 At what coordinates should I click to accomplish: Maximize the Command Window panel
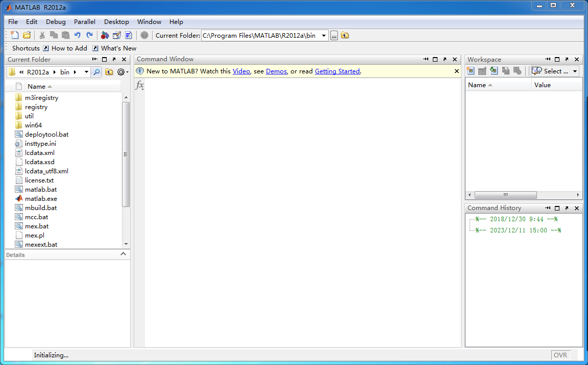coord(435,59)
